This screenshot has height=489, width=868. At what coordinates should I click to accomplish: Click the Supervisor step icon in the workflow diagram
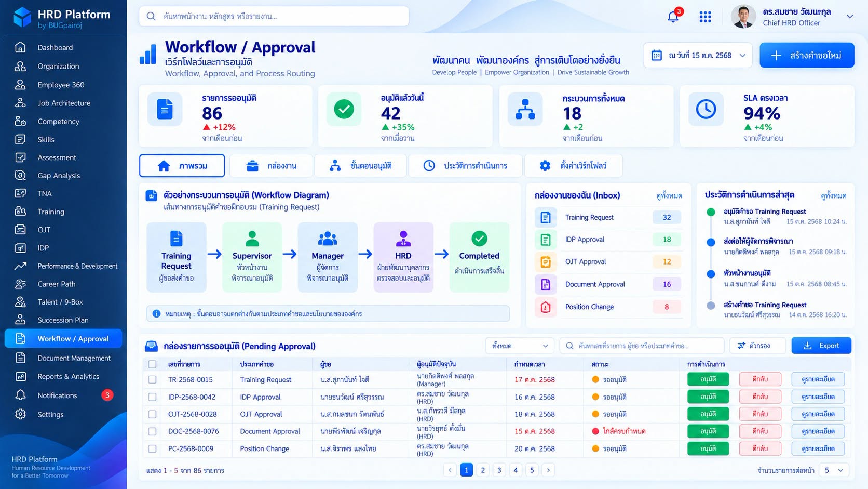coord(252,239)
